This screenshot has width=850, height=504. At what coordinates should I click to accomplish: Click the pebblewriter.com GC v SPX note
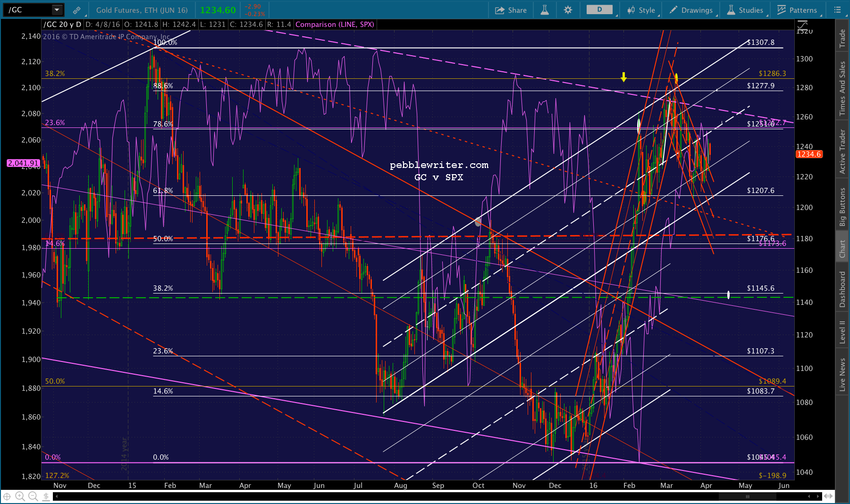point(439,171)
